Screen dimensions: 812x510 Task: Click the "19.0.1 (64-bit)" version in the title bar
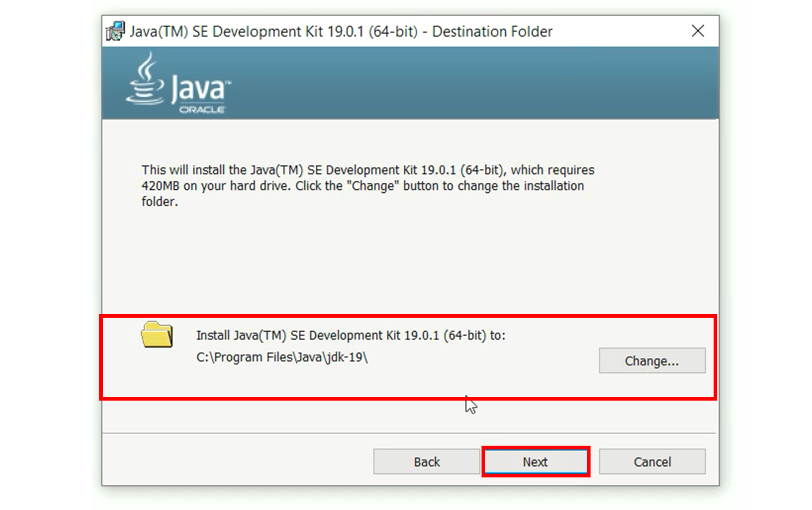pyautogui.click(x=372, y=31)
